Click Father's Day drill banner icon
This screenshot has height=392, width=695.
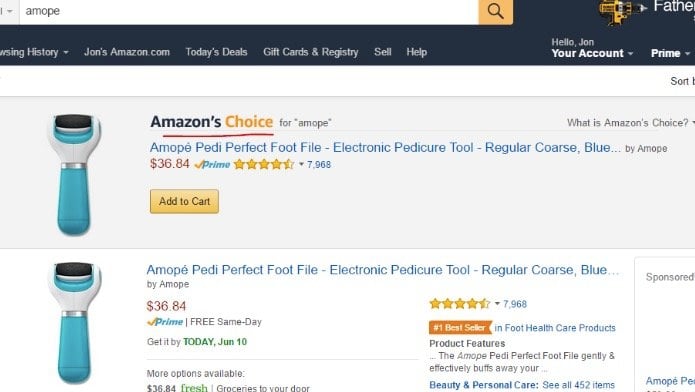pyautogui.click(x=622, y=12)
